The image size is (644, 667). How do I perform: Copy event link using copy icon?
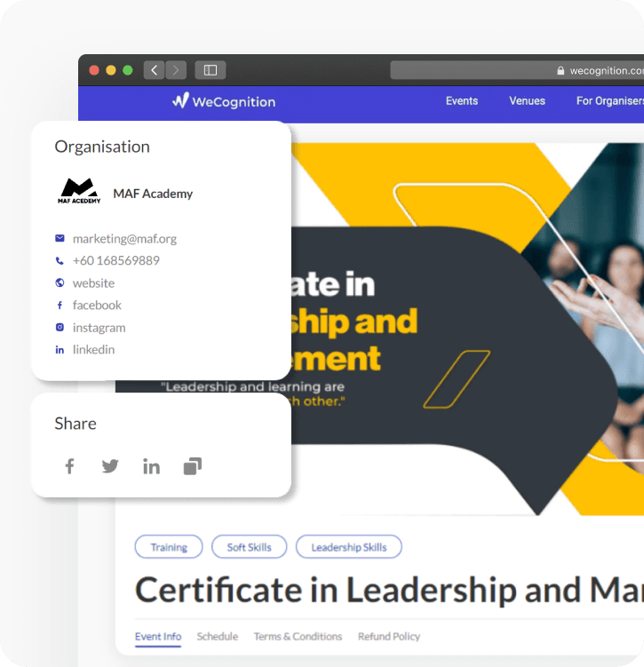tap(193, 466)
